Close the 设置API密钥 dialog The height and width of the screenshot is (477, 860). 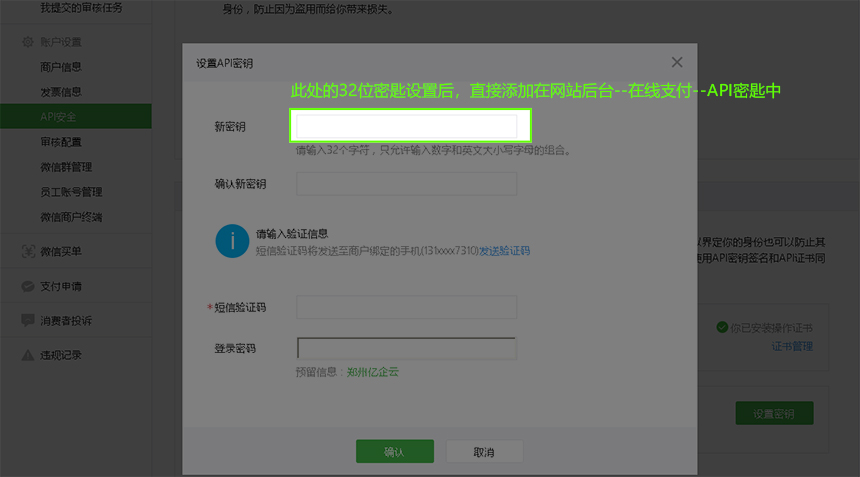coord(677,63)
